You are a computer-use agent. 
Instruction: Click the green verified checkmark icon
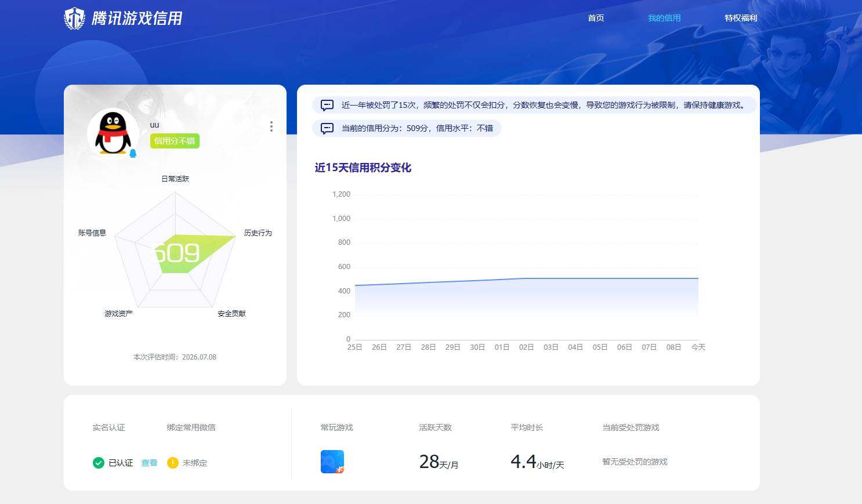[99, 463]
